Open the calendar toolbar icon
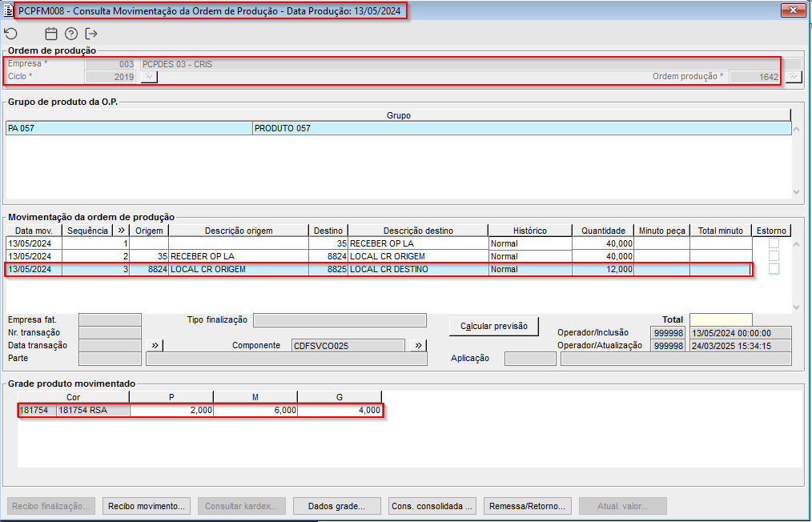812x522 pixels. 50,34
